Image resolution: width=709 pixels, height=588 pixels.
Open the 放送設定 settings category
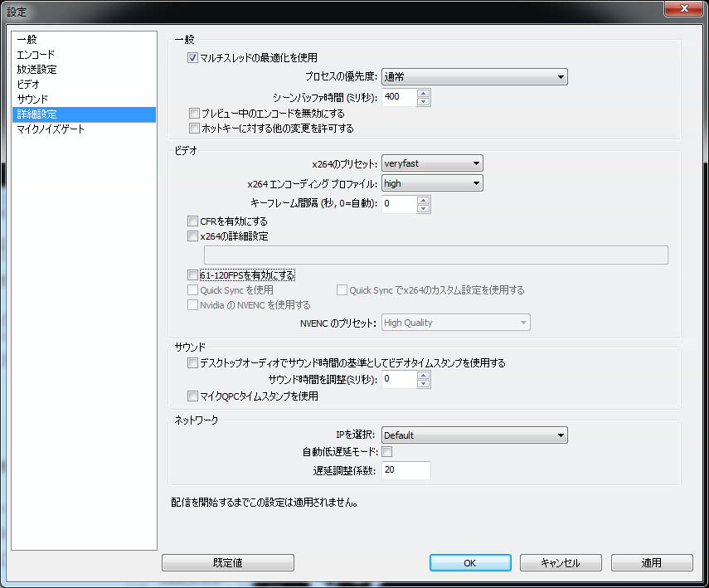[x=84, y=70]
